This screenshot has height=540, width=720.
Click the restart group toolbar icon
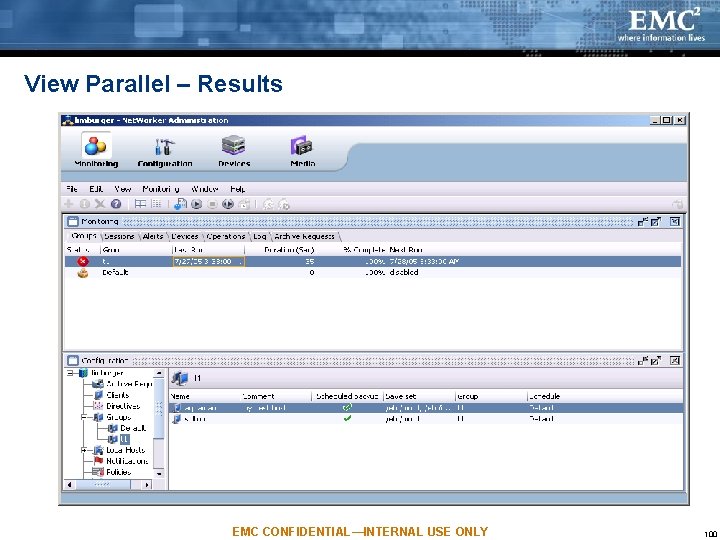[x=228, y=204]
